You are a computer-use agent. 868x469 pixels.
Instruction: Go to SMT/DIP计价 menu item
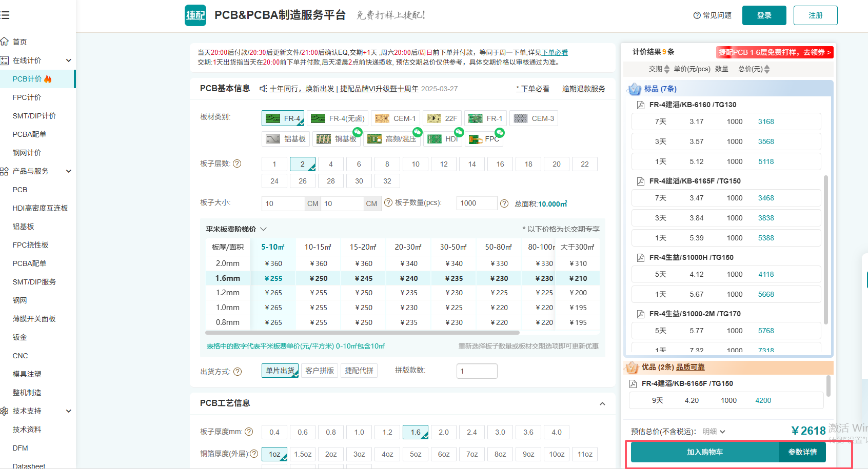34,116
